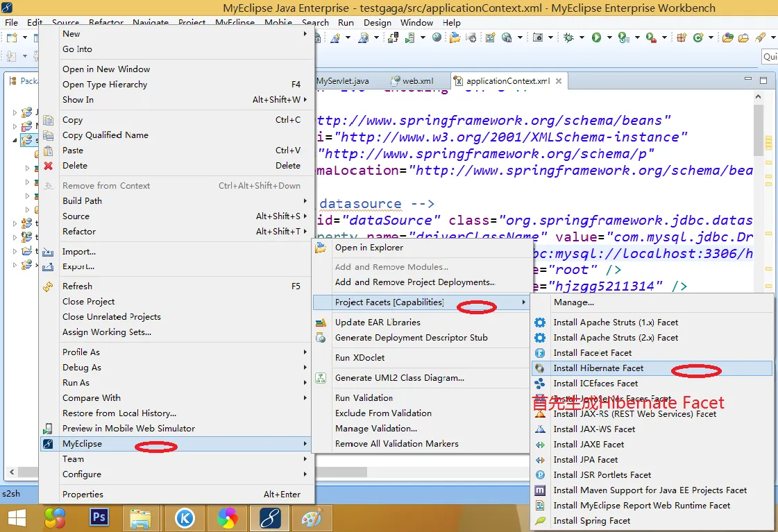
Task: Click Install Hibernate Facet icon entry
Action: pos(540,368)
